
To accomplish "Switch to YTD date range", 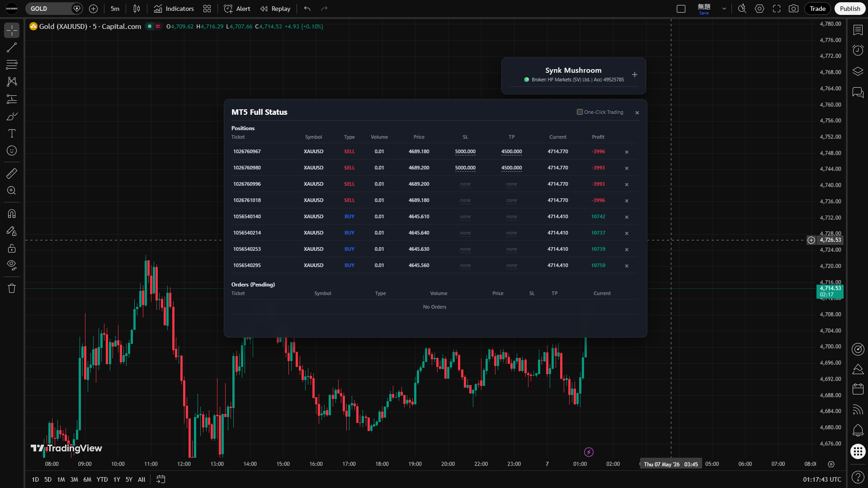I will click(x=102, y=479).
